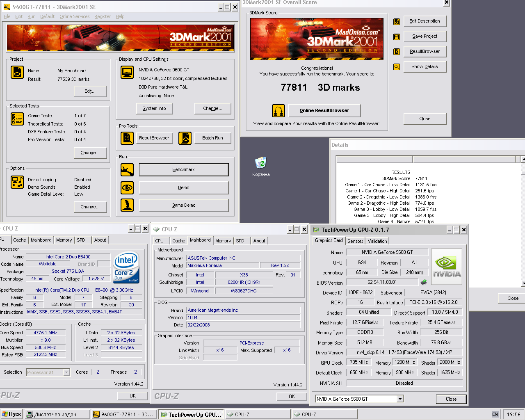Click the Edit button in the Project group
The height and width of the screenshot is (420, 525).
(90, 91)
